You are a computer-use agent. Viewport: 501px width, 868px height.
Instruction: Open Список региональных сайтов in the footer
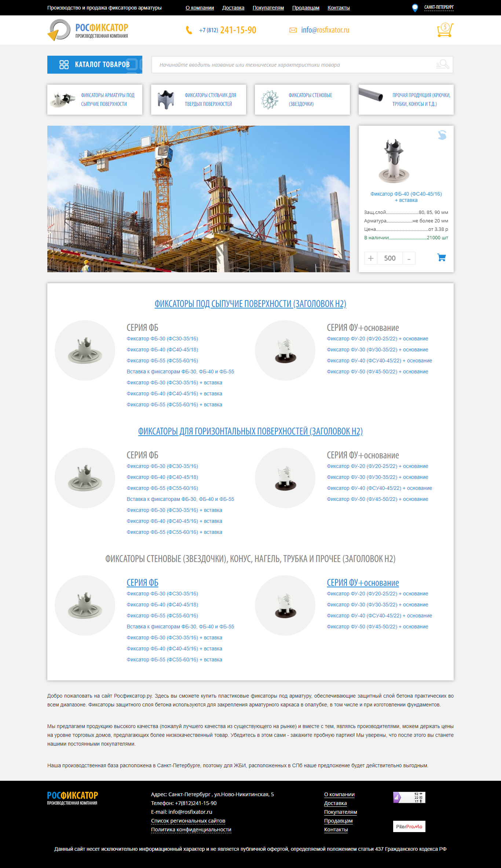click(x=188, y=821)
